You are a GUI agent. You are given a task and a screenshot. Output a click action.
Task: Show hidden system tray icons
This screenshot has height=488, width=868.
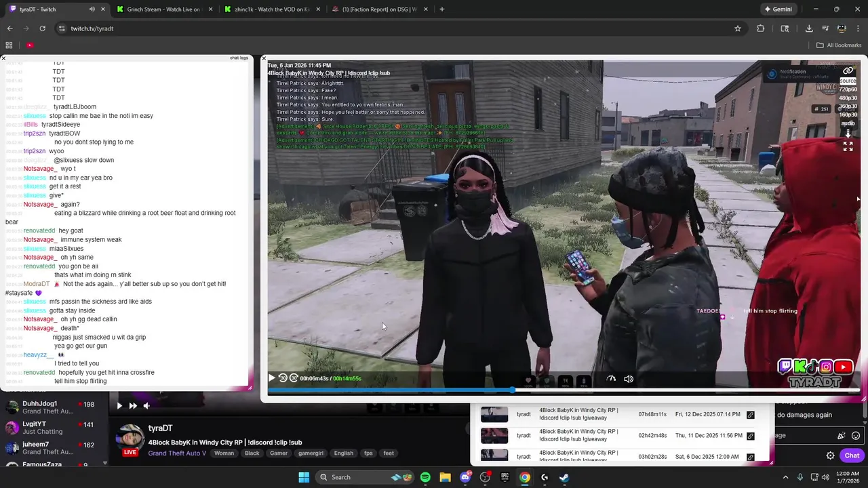pos(785,477)
